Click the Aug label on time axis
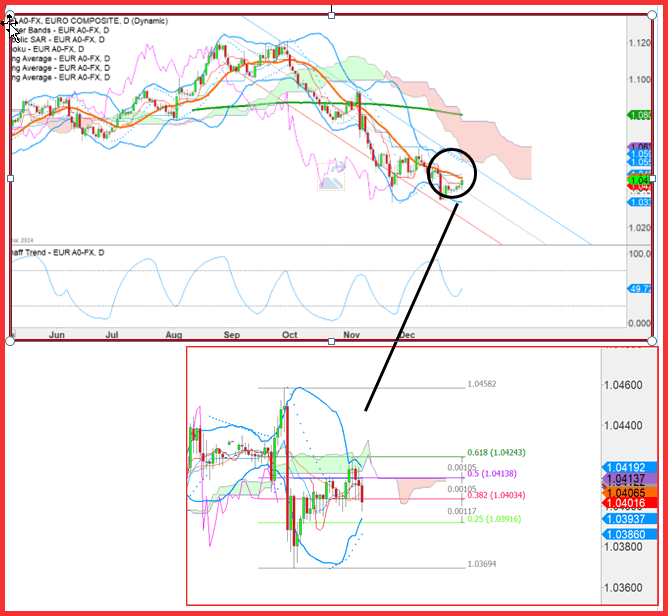This screenshot has width=668, height=616. (x=174, y=335)
